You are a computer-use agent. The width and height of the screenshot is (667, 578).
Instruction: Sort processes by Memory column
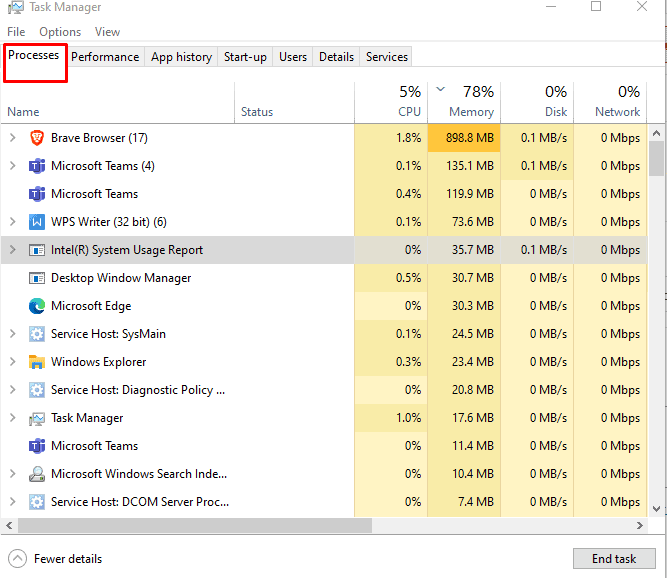464,103
